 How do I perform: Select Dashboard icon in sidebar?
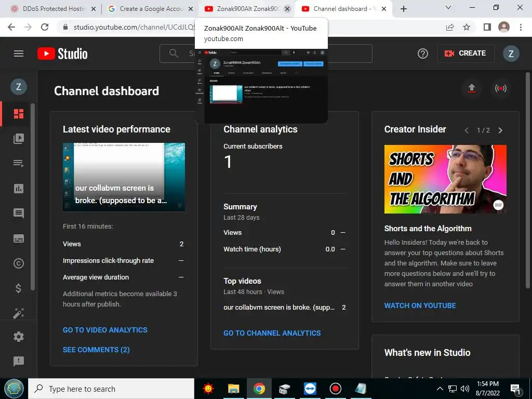click(19, 114)
